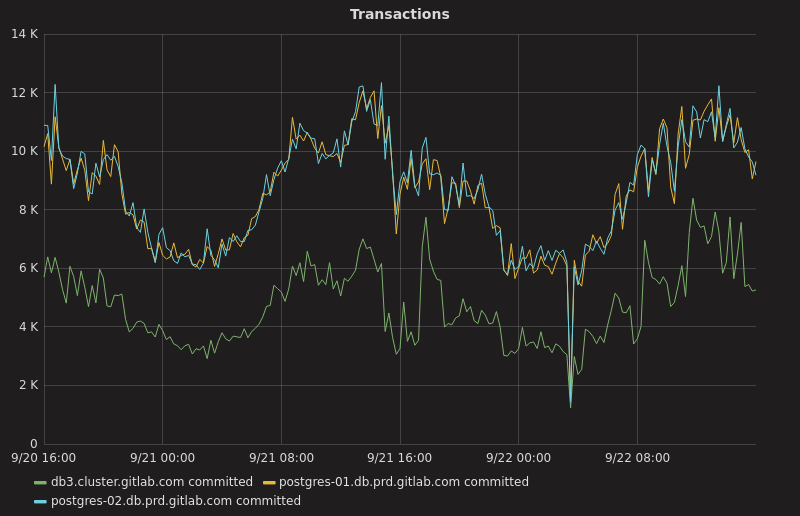
Task: Click the 14 K y-axis label
Action: 24,34
